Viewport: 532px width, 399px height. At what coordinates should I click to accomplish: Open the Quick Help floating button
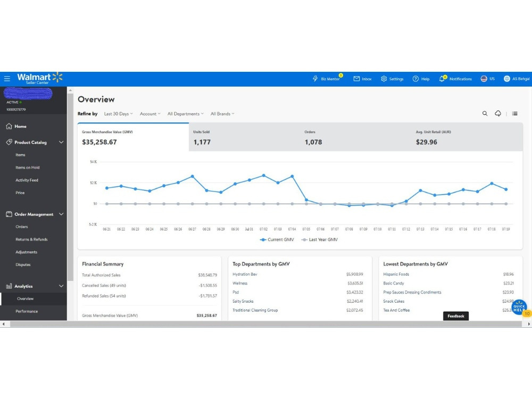click(519, 307)
